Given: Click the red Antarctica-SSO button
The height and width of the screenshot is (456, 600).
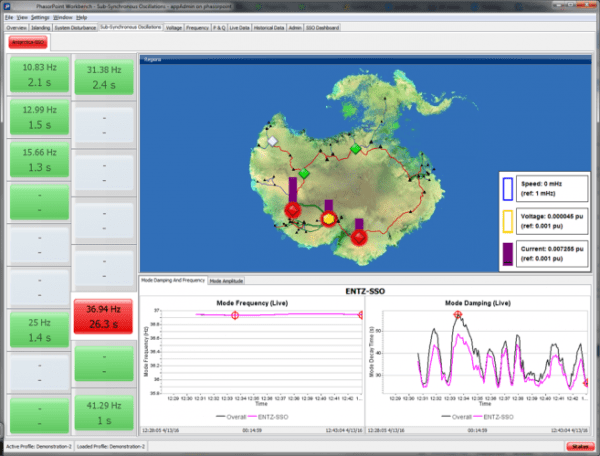Looking at the screenshot, I should tap(28, 42).
